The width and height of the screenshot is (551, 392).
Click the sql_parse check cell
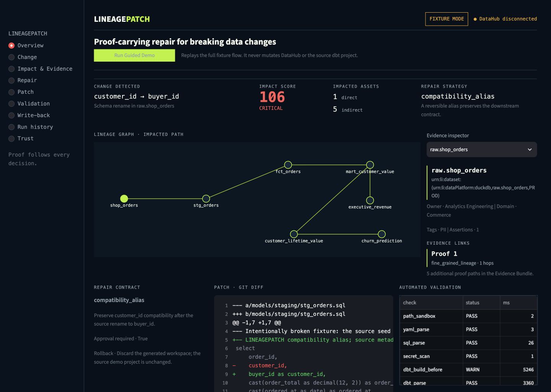pyautogui.click(x=431, y=343)
